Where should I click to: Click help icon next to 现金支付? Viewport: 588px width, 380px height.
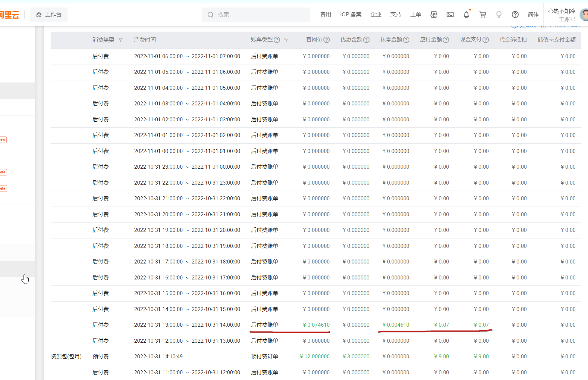[x=486, y=40]
